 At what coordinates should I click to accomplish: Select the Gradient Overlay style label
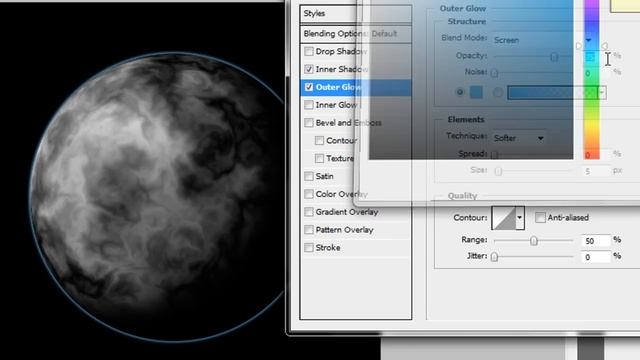point(347,212)
